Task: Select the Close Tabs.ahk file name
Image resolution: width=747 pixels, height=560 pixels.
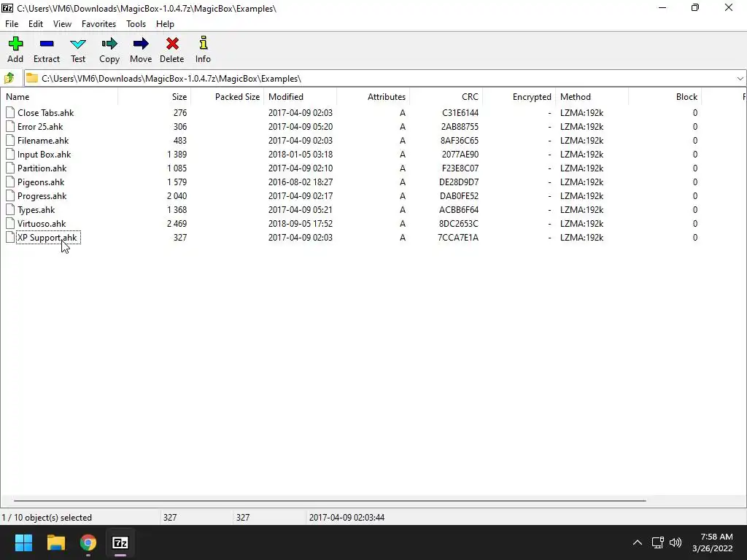Action: tap(46, 113)
